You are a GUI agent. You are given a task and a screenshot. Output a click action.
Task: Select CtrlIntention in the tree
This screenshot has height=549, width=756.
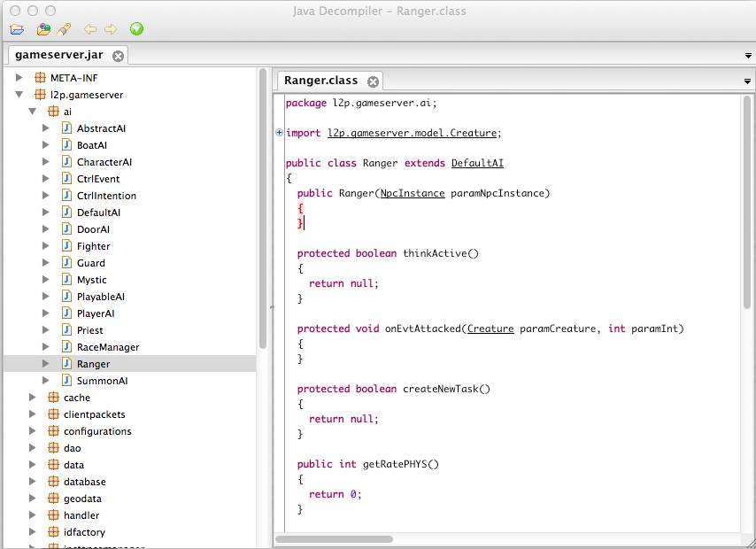106,196
